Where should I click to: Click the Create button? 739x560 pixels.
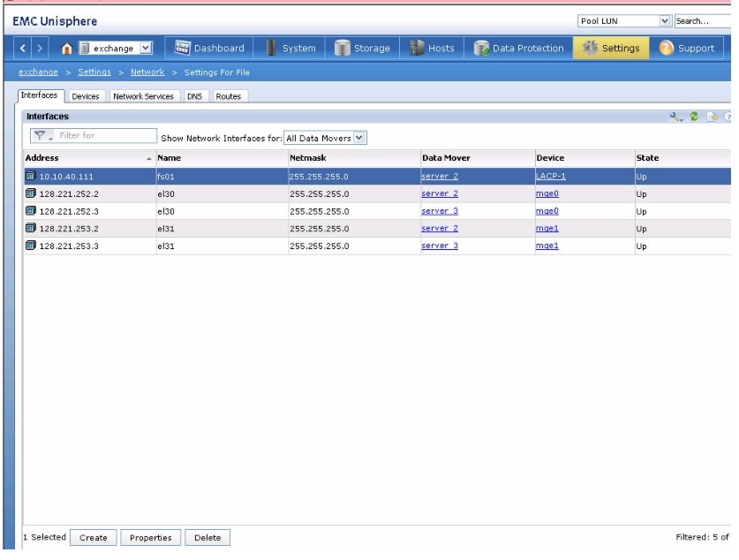coord(94,537)
